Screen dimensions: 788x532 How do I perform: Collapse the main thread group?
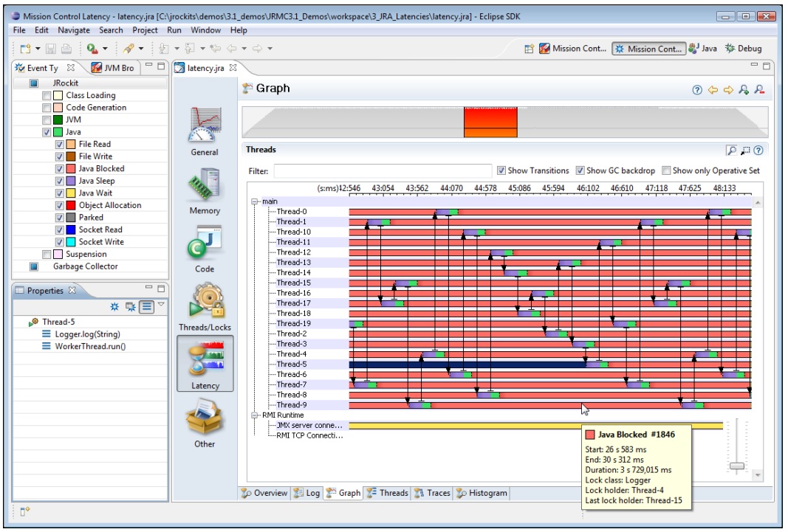[x=256, y=201]
